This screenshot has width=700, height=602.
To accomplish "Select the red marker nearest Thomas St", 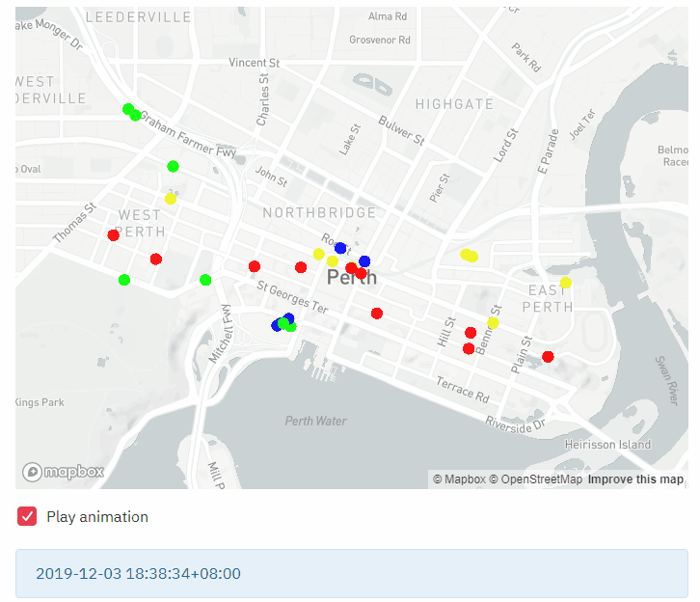I will point(113,235).
